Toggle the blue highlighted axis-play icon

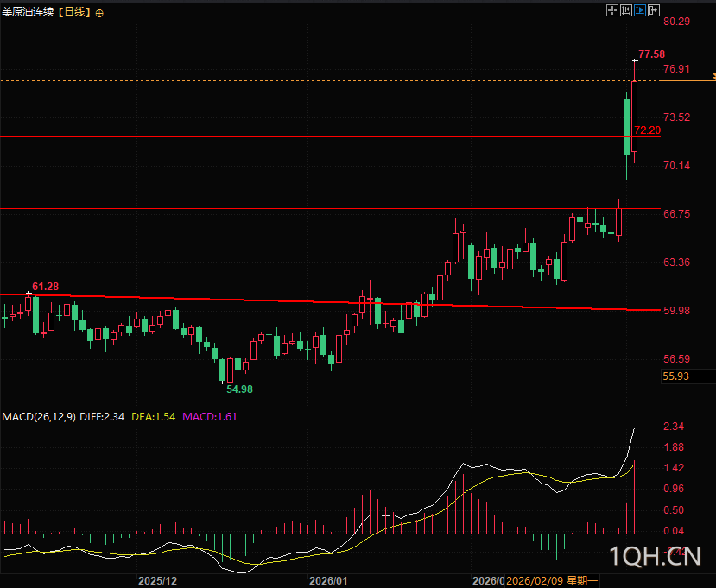click(x=640, y=10)
